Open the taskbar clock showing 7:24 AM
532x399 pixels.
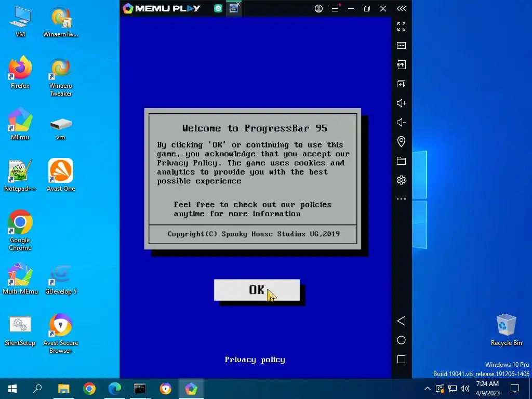(487, 389)
